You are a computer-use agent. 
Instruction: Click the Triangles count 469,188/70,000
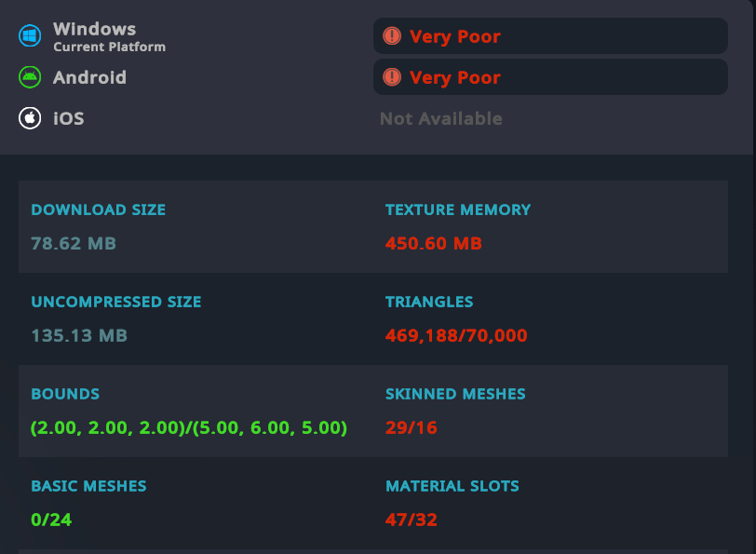[456, 335]
